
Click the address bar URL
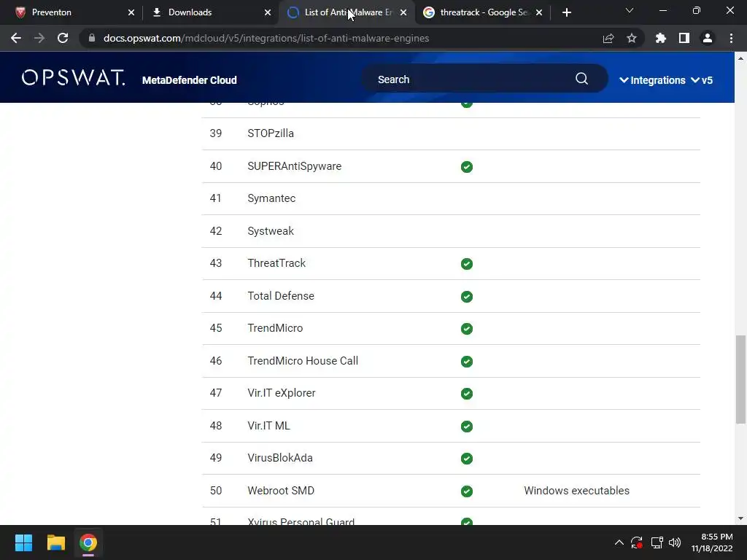[266, 38]
